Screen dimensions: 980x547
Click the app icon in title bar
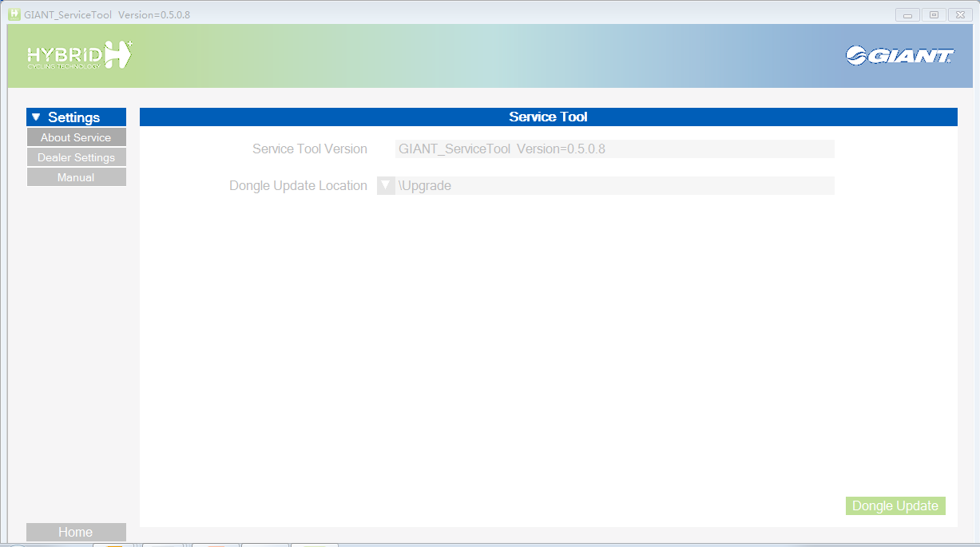tap(14, 14)
